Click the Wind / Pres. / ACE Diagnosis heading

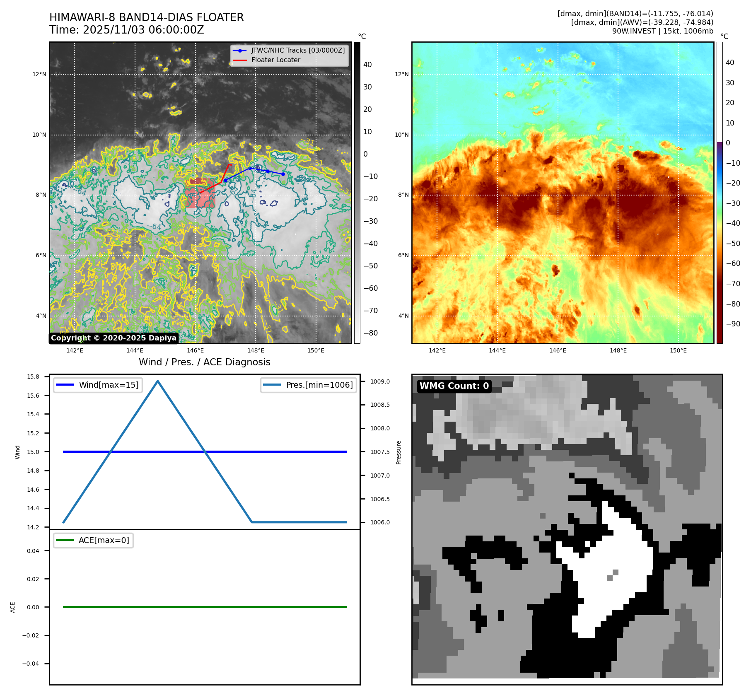tap(204, 362)
